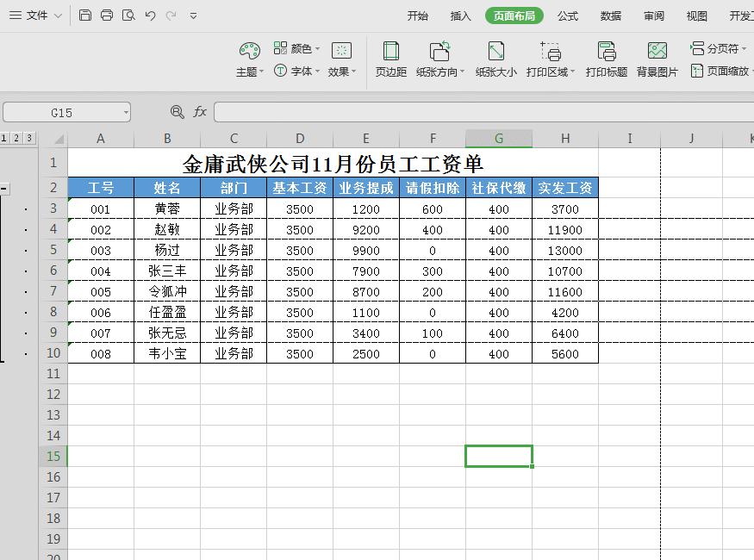754x560 pixels.
Task: Go to the 视图 tab
Action: click(x=697, y=16)
